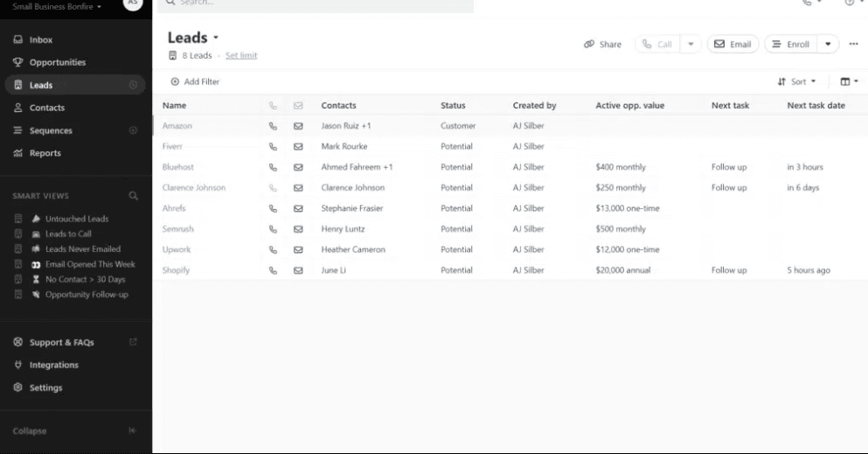Click the envelope icon in the Upwork row
The height and width of the screenshot is (454, 868).
(x=298, y=249)
